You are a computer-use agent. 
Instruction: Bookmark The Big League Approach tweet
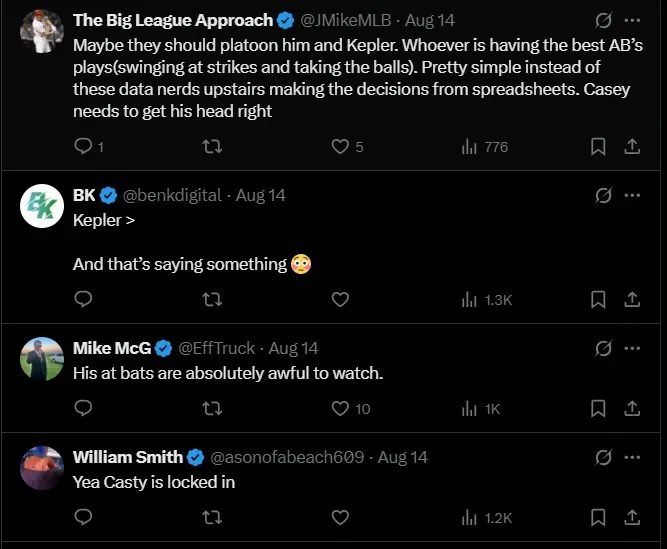click(598, 147)
